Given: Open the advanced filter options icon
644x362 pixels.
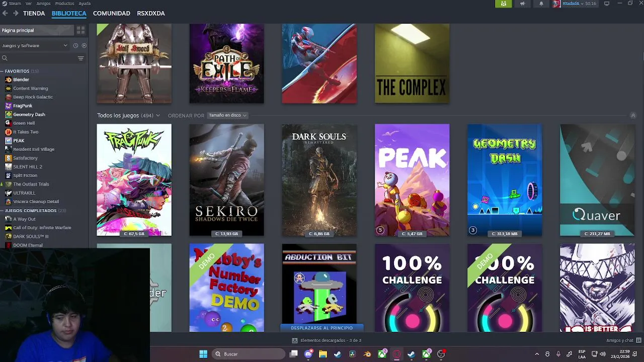Looking at the screenshot, I should point(80,58).
